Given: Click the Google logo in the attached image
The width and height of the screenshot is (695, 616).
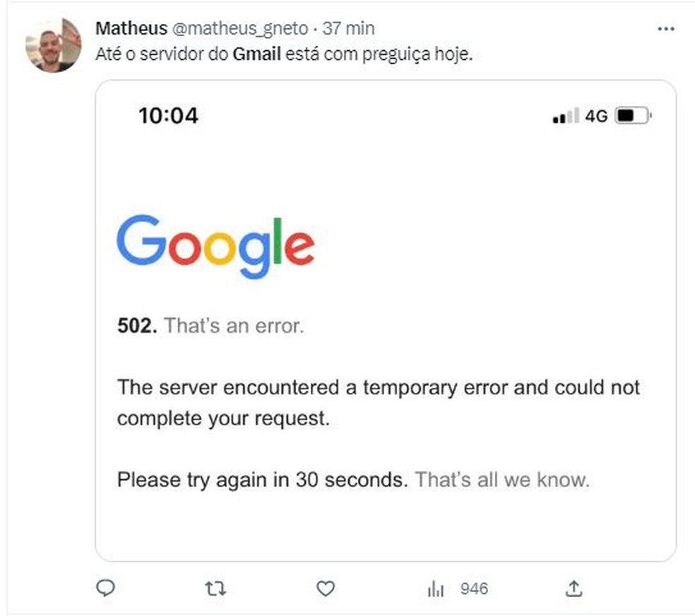Looking at the screenshot, I should [x=216, y=247].
